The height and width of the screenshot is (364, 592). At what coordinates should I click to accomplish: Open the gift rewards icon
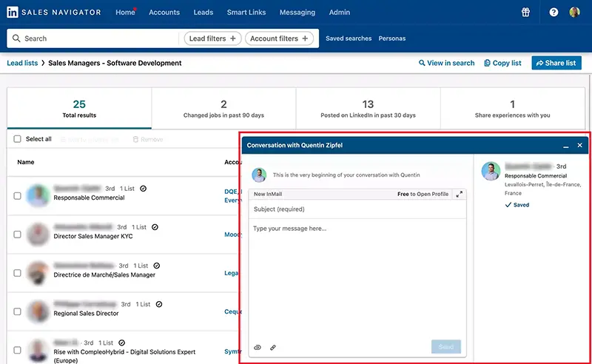[525, 12]
